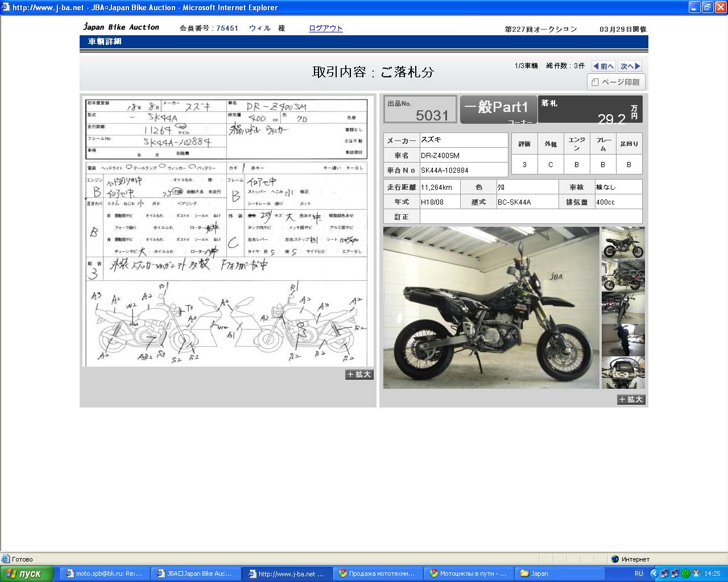Image resolution: width=728 pixels, height=582 pixels.
Task: Click the Internet zone status bar indicator
Action: 630,559
